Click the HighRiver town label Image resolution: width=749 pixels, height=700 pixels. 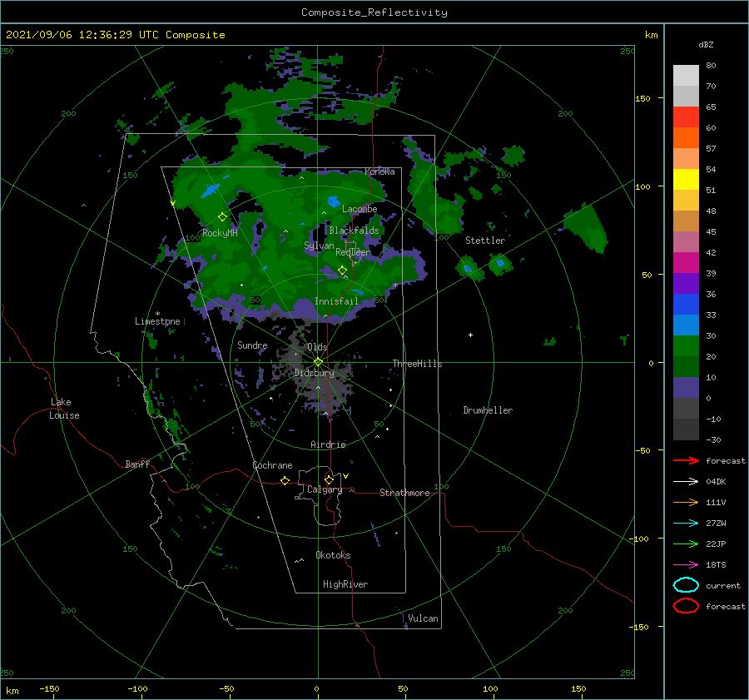click(345, 584)
